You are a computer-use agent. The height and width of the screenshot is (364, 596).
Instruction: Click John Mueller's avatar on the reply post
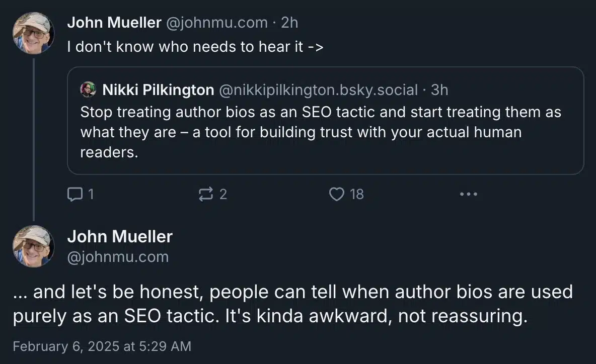tap(33, 246)
